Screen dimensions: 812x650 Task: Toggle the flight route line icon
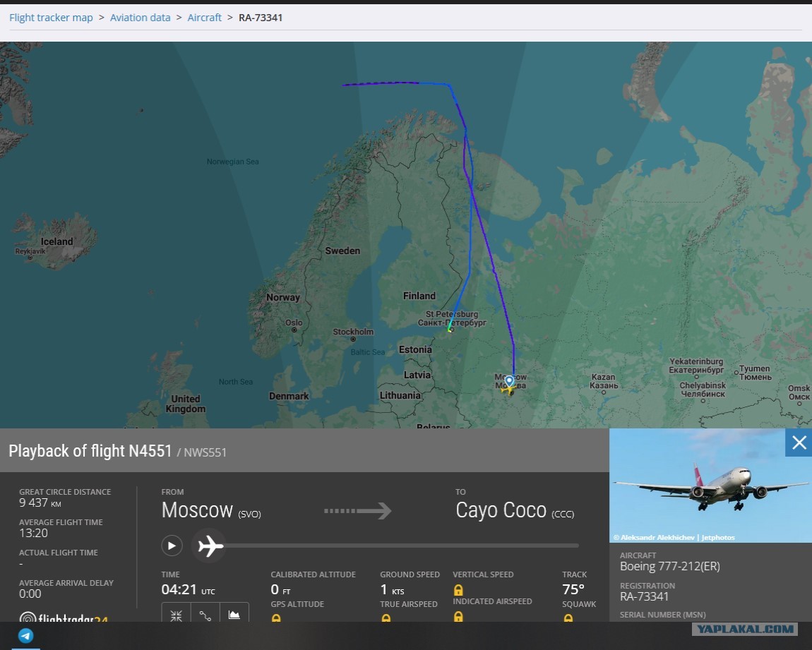205,615
